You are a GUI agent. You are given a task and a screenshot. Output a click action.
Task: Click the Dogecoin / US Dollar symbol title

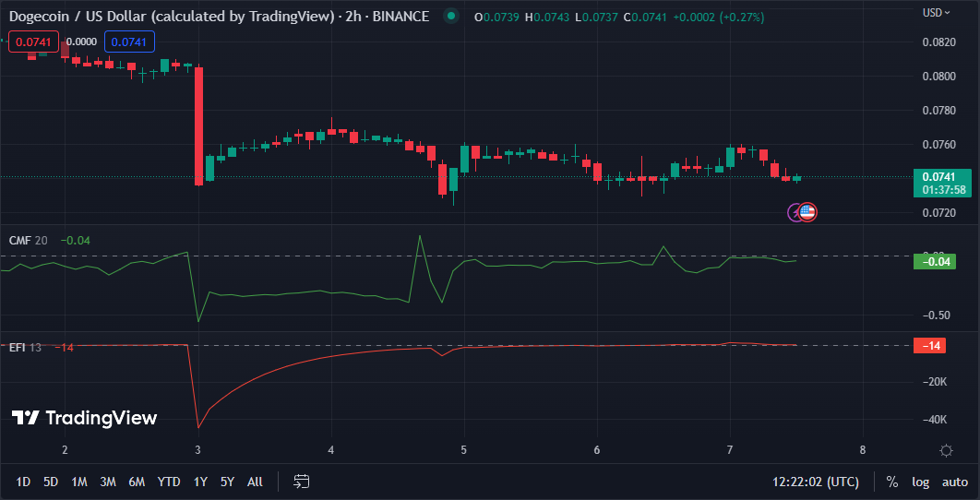pos(219,17)
